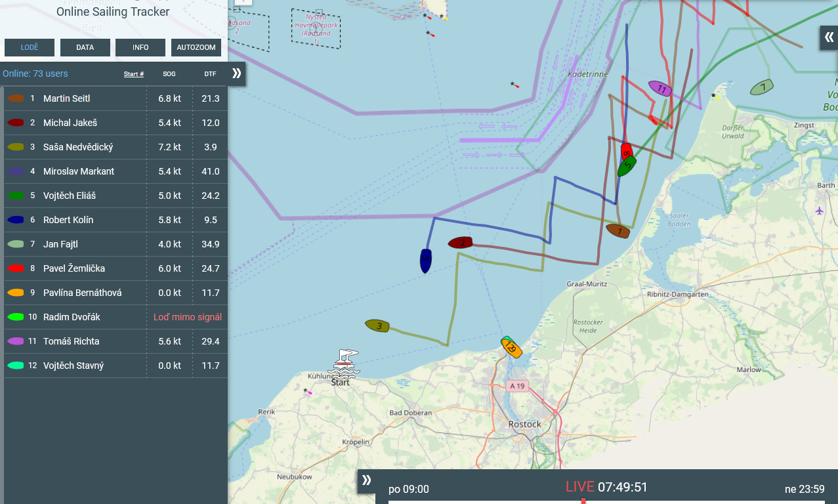838x504 pixels.
Task: Select the brown boat 1 on the map
Action: click(x=618, y=231)
